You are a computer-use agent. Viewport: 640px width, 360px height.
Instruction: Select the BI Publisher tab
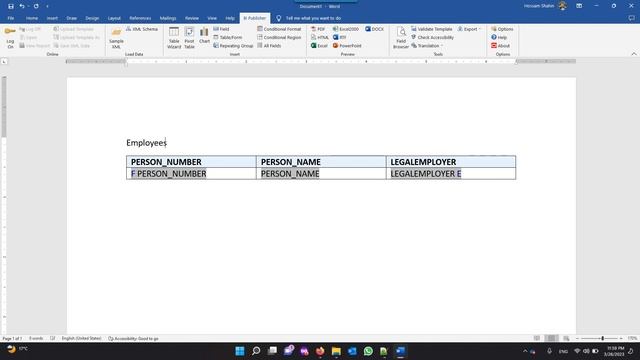[255, 18]
